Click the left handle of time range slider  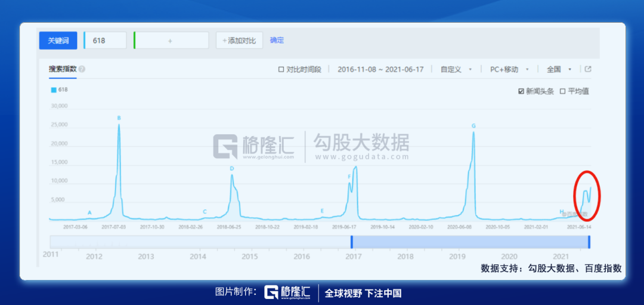pos(352,242)
